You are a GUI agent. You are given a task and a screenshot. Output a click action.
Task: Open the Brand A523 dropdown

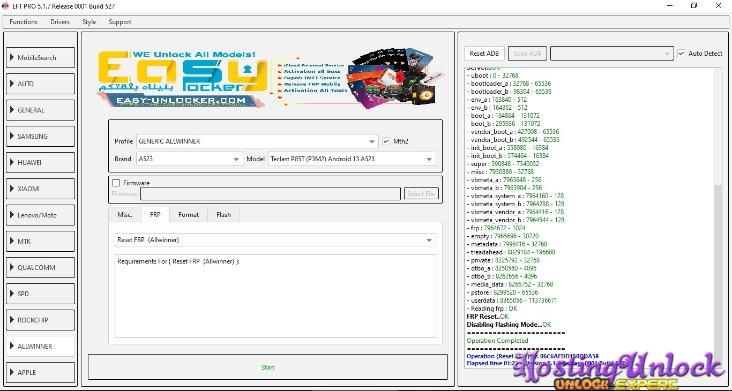pos(190,159)
